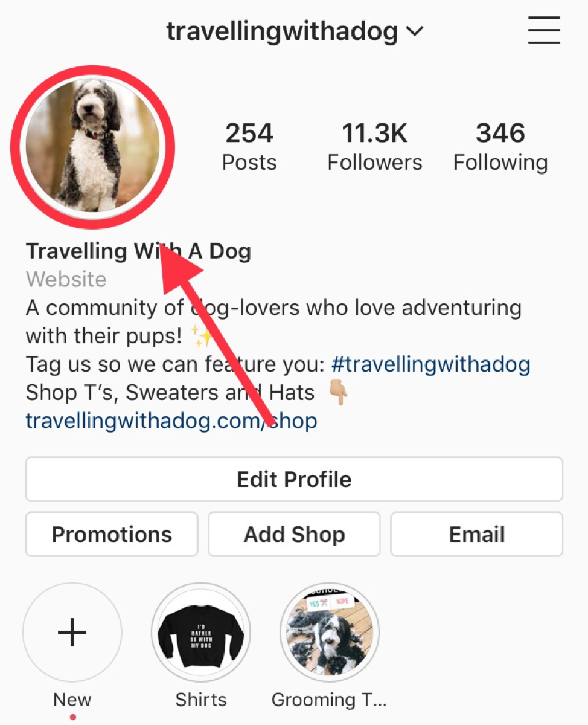Open the 11.3K Followers list
The width and height of the screenshot is (588, 725).
[375, 147]
